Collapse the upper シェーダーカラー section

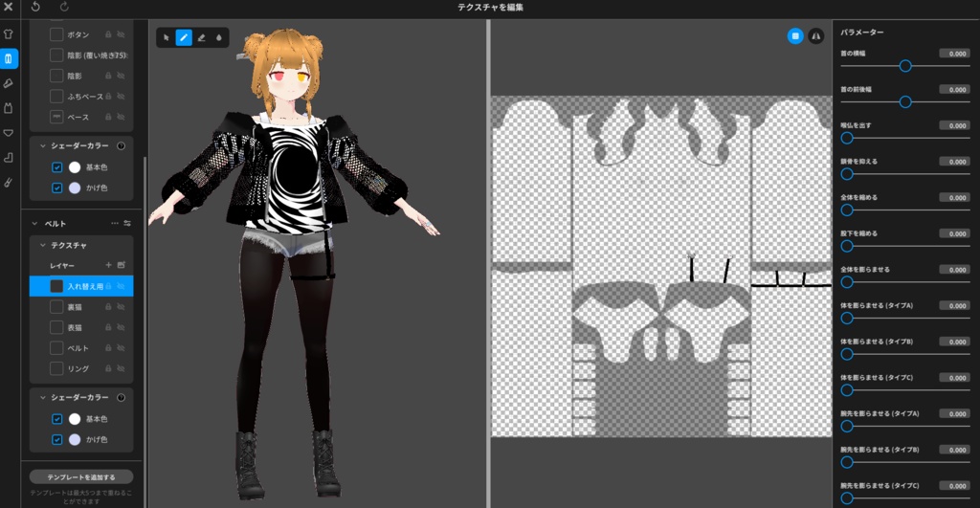(x=42, y=145)
